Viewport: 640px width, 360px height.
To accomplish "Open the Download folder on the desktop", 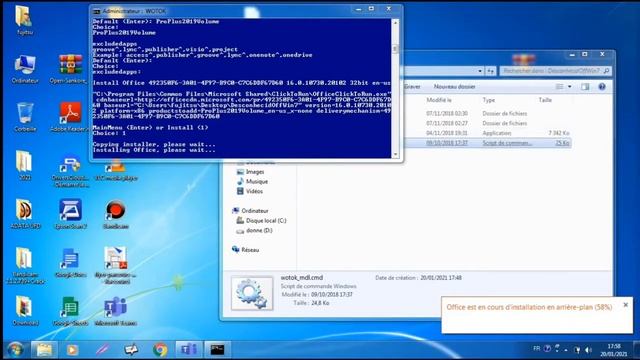I will click(x=25, y=311).
